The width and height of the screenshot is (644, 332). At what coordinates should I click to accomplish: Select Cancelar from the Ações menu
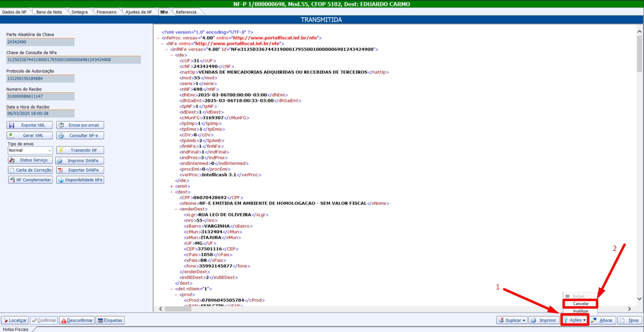coord(580,303)
